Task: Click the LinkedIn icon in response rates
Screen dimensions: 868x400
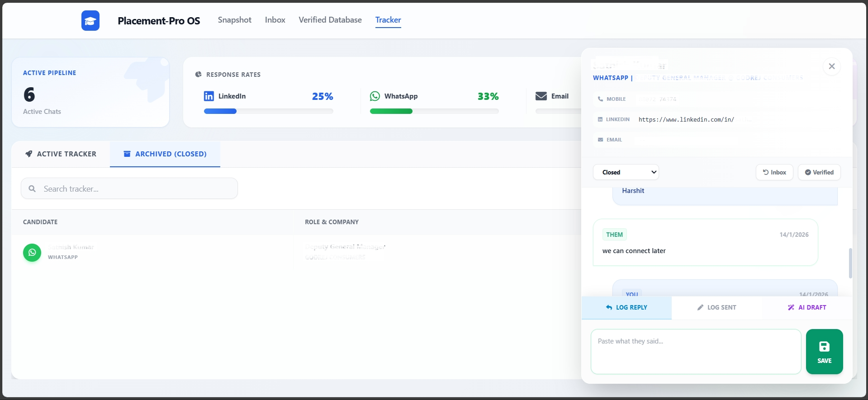Action: (209, 96)
